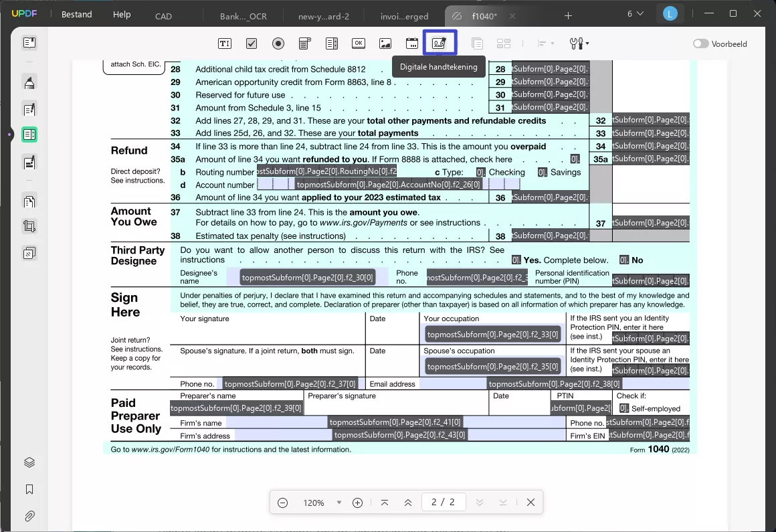Open the Fill & Sign sidebar tool
776x532 pixels.
click(x=29, y=162)
